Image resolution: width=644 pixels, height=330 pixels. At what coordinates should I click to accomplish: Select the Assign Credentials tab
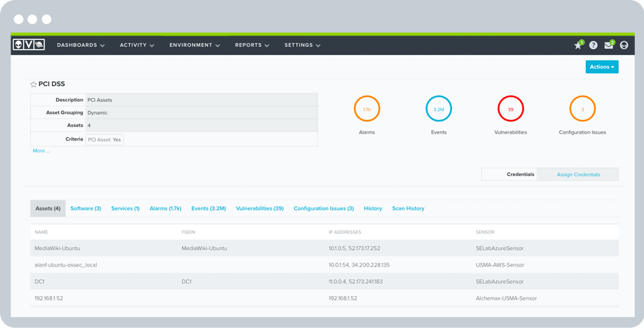point(578,174)
